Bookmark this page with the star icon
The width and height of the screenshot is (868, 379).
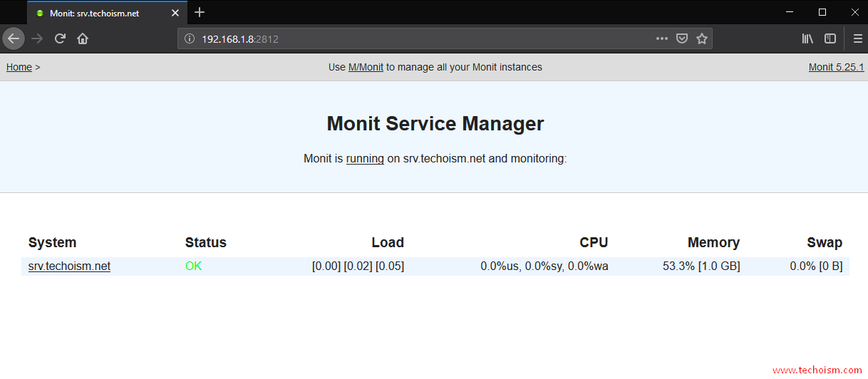pyautogui.click(x=702, y=38)
